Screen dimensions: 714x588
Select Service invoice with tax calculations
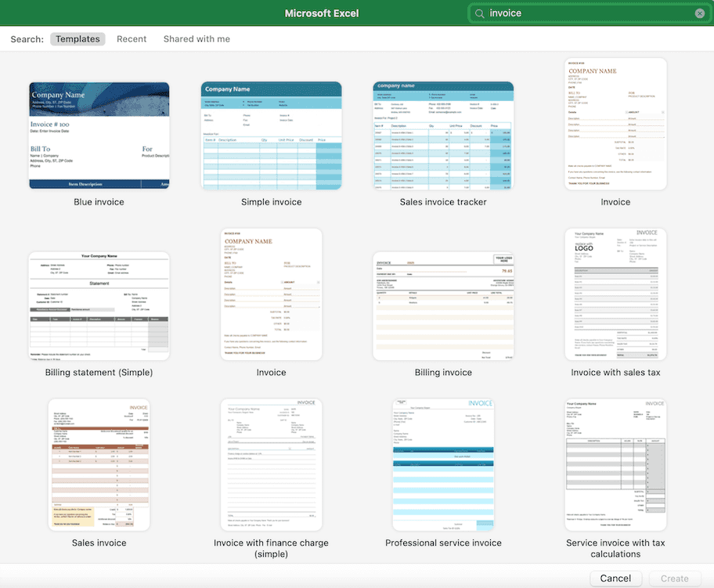point(615,465)
